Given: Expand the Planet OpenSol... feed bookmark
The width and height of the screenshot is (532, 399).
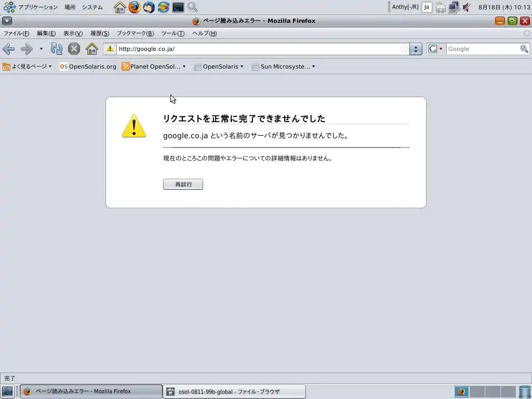Looking at the screenshot, I should tap(154, 66).
